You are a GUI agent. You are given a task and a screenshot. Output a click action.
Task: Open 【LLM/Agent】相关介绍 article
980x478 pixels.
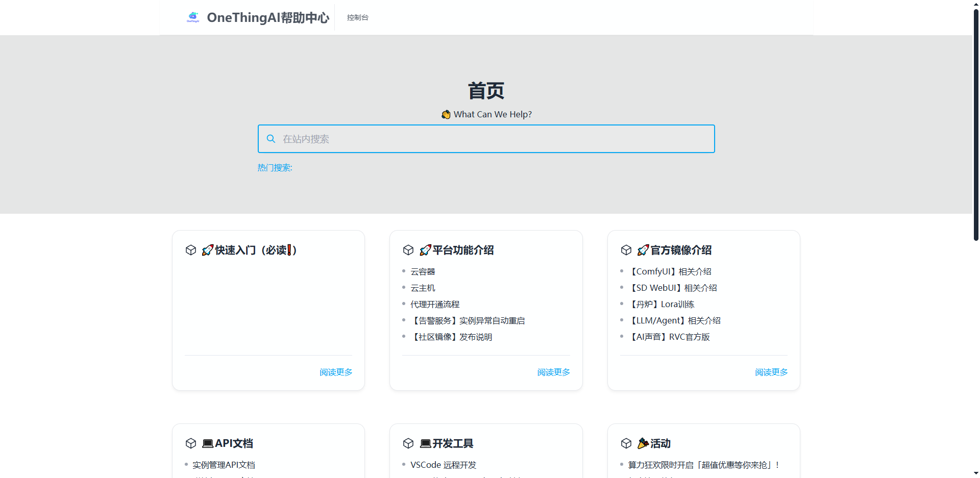click(674, 321)
